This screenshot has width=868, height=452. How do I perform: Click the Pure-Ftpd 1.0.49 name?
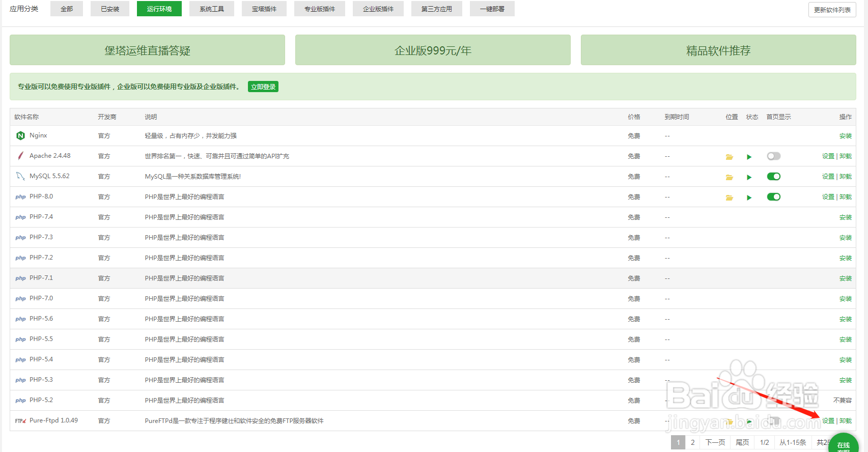[53, 420]
